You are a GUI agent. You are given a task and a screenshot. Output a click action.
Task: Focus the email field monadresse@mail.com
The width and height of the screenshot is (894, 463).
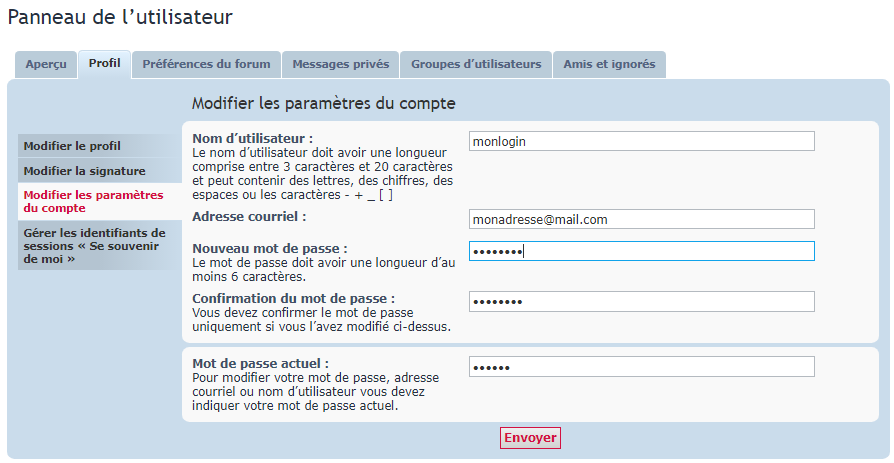[x=641, y=219]
